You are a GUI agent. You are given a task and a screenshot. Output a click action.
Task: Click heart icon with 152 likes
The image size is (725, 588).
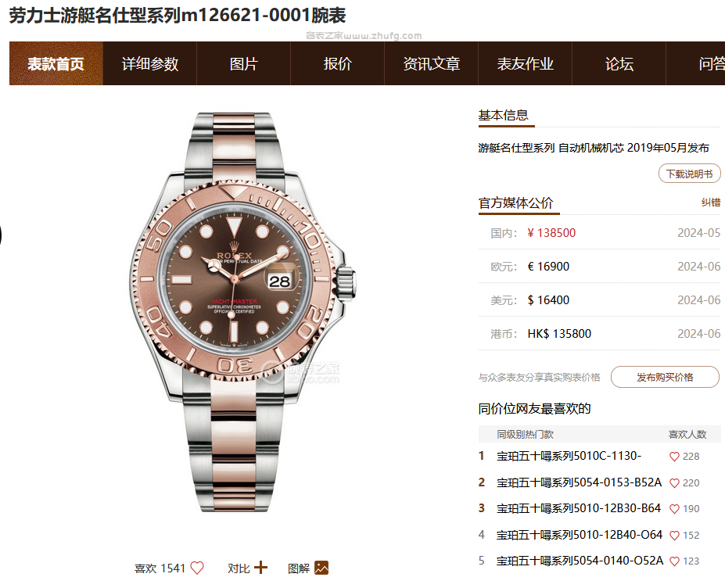tap(674, 536)
